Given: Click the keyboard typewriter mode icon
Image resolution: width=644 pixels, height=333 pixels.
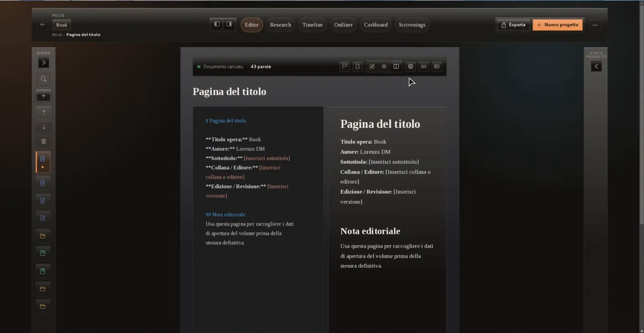Looking at the screenshot, I should (x=424, y=67).
